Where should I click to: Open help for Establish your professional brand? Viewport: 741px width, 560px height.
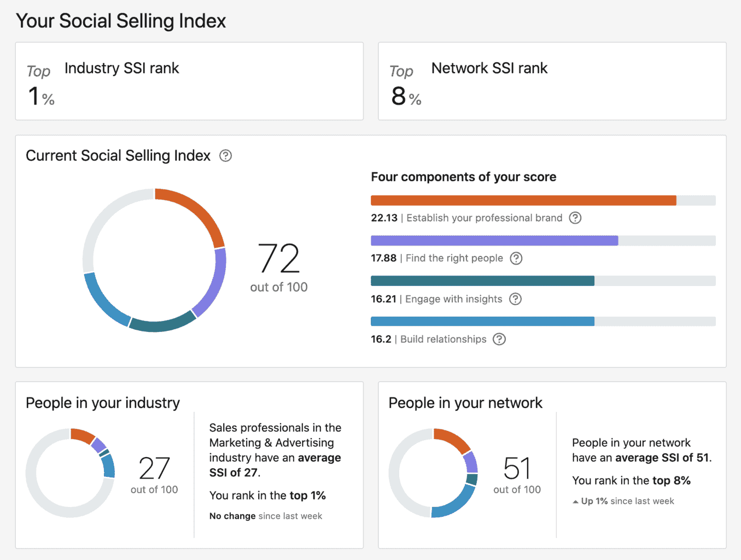pos(575,218)
